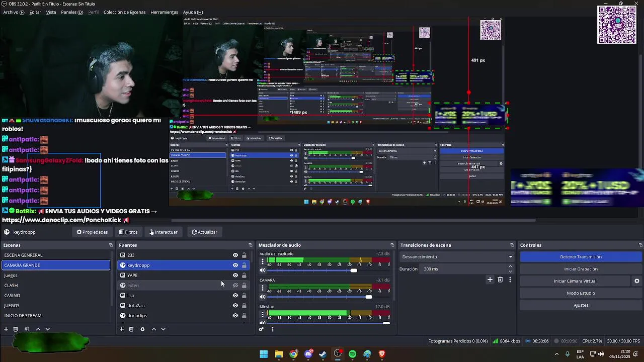Open Archivo menu

click(x=14, y=12)
